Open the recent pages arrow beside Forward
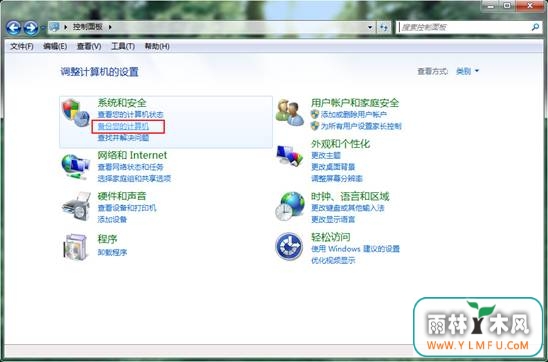This screenshot has height=362, width=548. 43,28
